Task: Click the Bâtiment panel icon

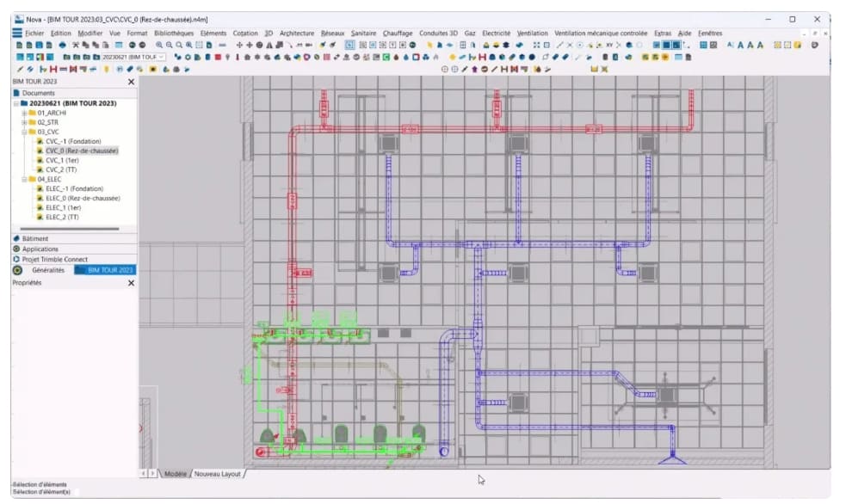Action: click(x=16, y=238)
